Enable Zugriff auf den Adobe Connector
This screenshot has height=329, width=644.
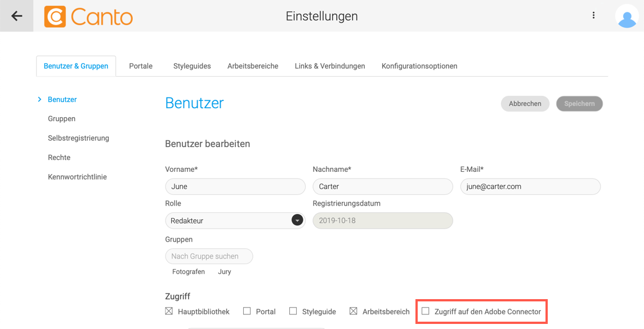tap(426, 311)
